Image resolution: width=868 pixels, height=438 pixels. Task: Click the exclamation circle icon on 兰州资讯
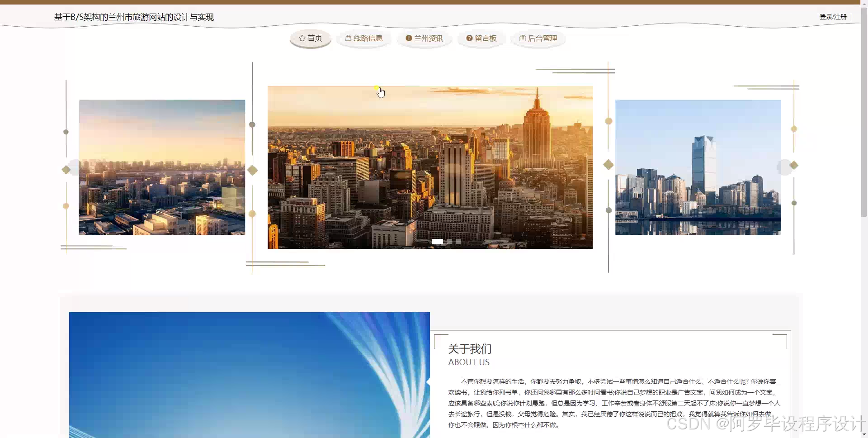(x=408, y=38)
